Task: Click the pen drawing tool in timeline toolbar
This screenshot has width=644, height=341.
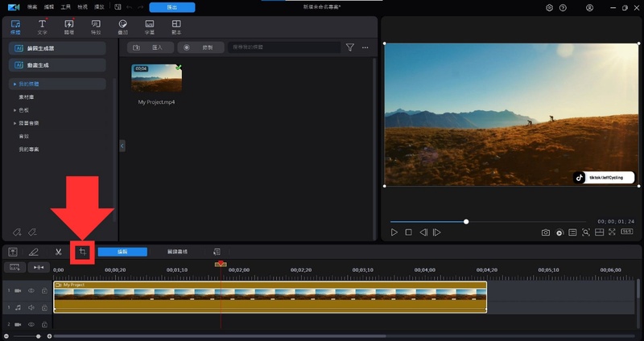Action: [x=34, y=252]
